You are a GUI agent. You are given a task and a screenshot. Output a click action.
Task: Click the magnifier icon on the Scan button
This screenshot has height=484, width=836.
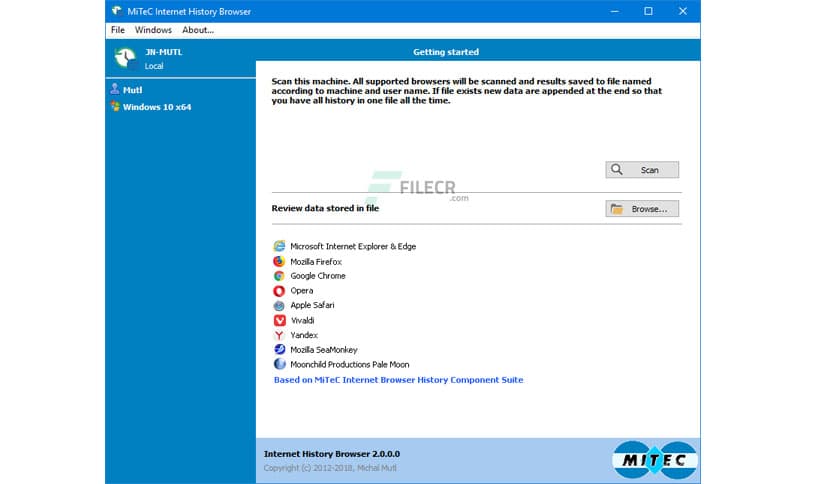tap(617, 170)
